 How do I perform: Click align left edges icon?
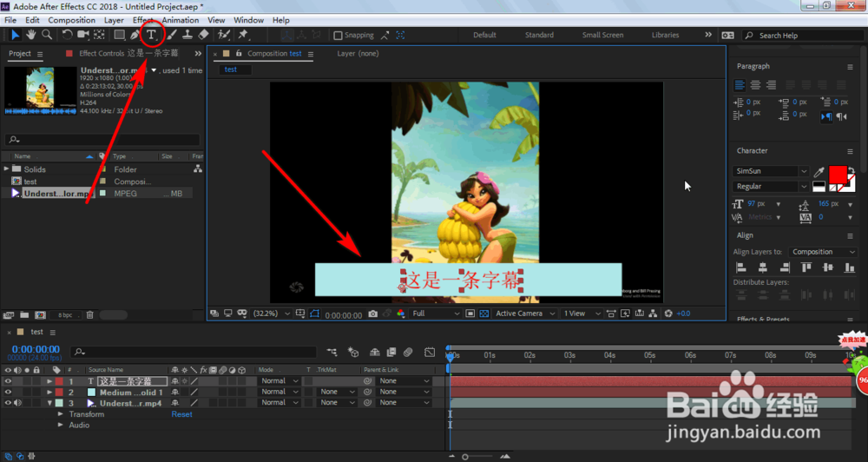point(740,267)
